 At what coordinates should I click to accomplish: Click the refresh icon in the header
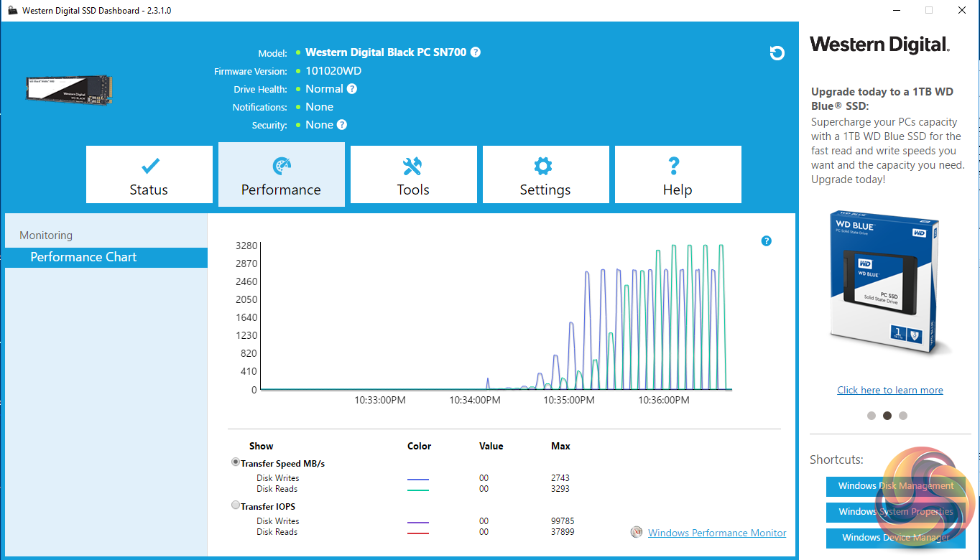[x=777, y=53]
